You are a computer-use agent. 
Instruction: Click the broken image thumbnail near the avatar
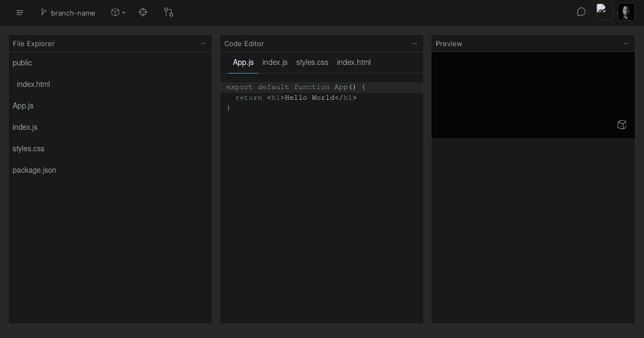(x=605, y=11)
